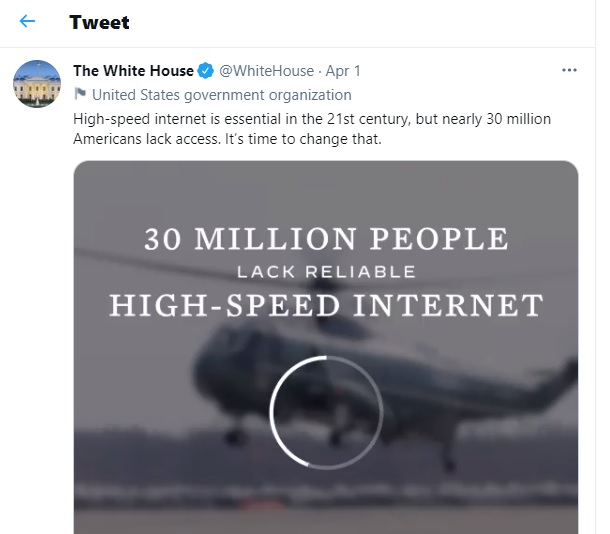Viewport: 610px width, 534px height.
Task: Click the LACK RELIABLE video caption
Action: [x=326, y=272]
